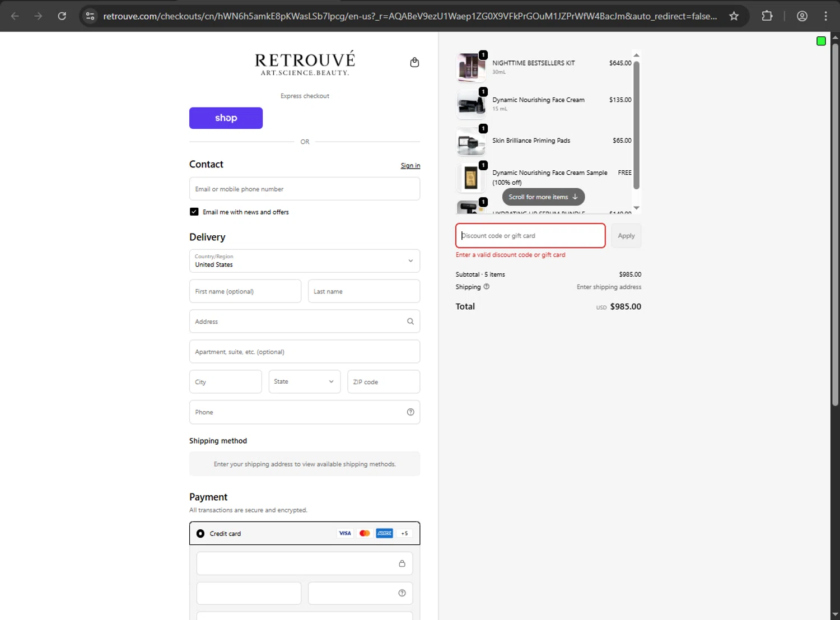The width and height of the screenshot is (840, 620).
Task: Open the browser profile icon
Action: 802,16
